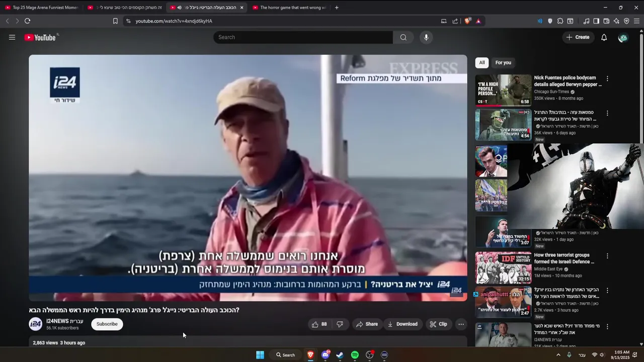This screenshot has width=644, height=362.
Task: Reload the page in the browser
Action: point(27,21)
